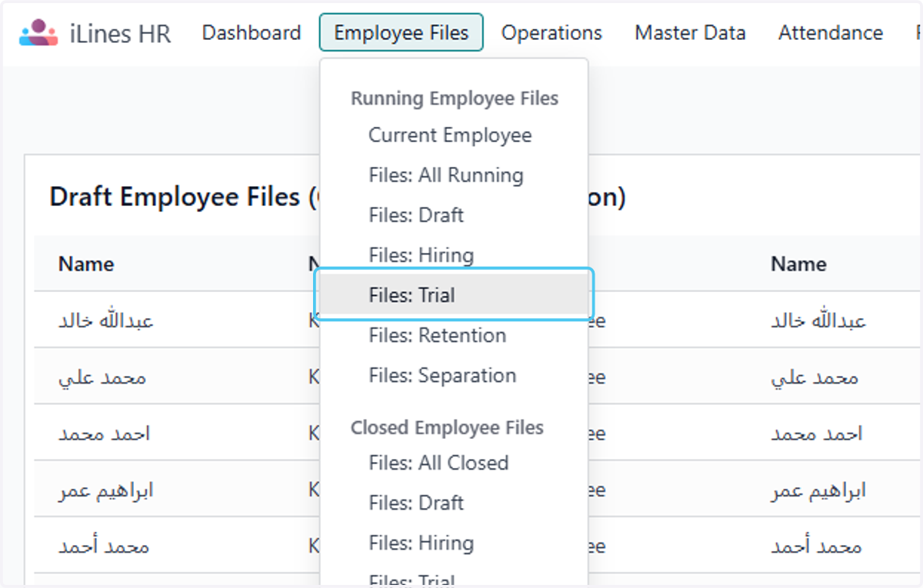
Task: Choose Files: All Running
Action: point(446,175)
